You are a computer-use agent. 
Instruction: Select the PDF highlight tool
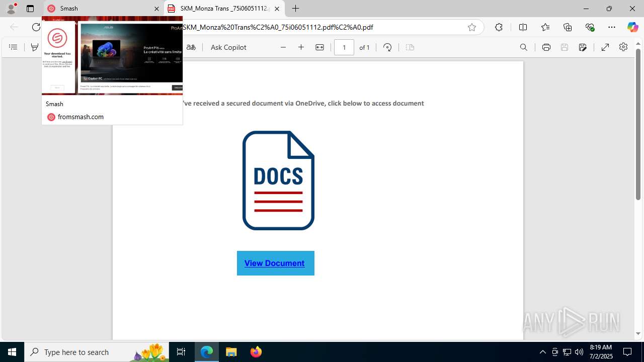[34, 47]
